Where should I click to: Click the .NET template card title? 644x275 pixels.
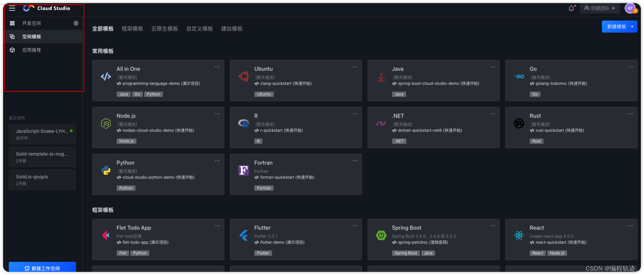(x=398, y=116)
